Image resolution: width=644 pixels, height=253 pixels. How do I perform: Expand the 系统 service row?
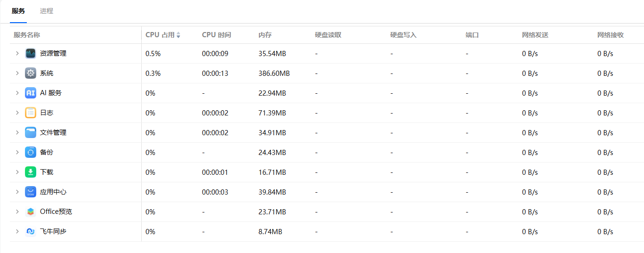17,73
